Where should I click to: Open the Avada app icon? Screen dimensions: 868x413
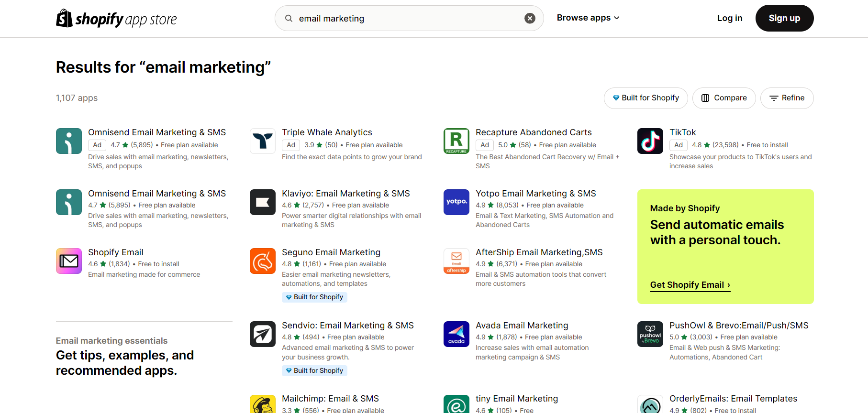tap(456, 334)
